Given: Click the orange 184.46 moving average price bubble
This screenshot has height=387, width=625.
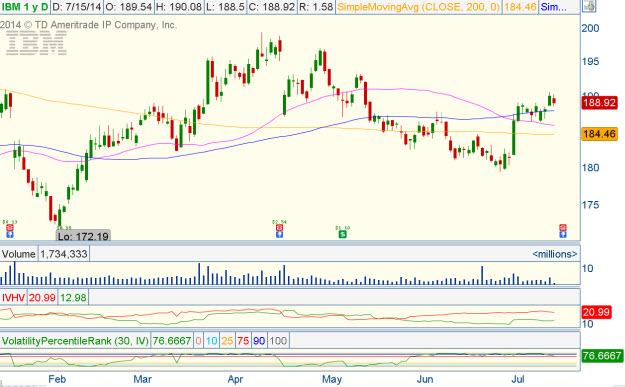Looking at the screenshot, I should pyautogui.click(x=599, y=134).
